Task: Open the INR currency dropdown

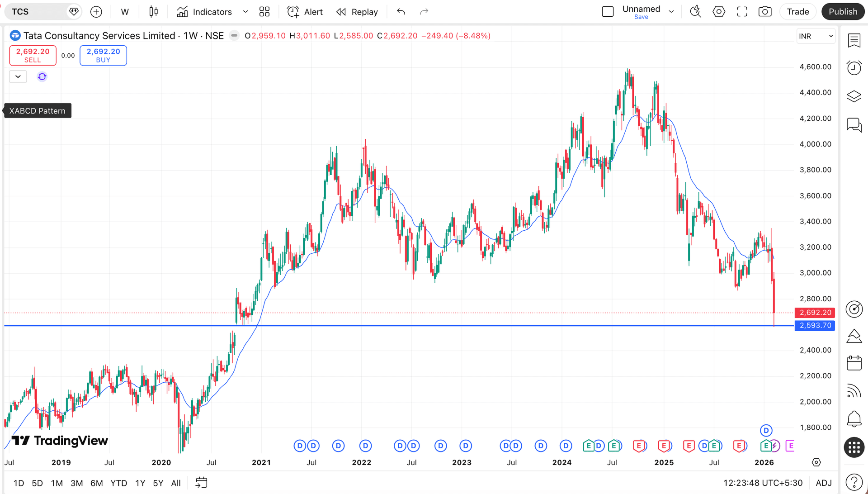Action: 816,36
